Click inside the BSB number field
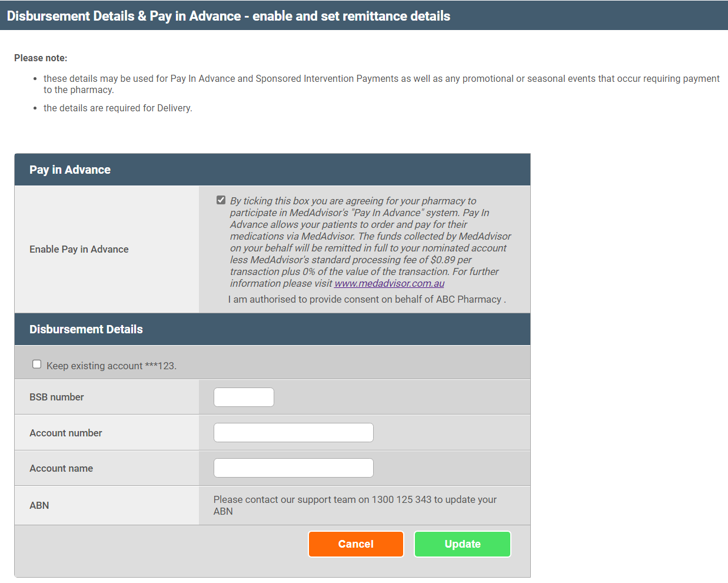The image size is (728, 583). click(x=243, y=397)
